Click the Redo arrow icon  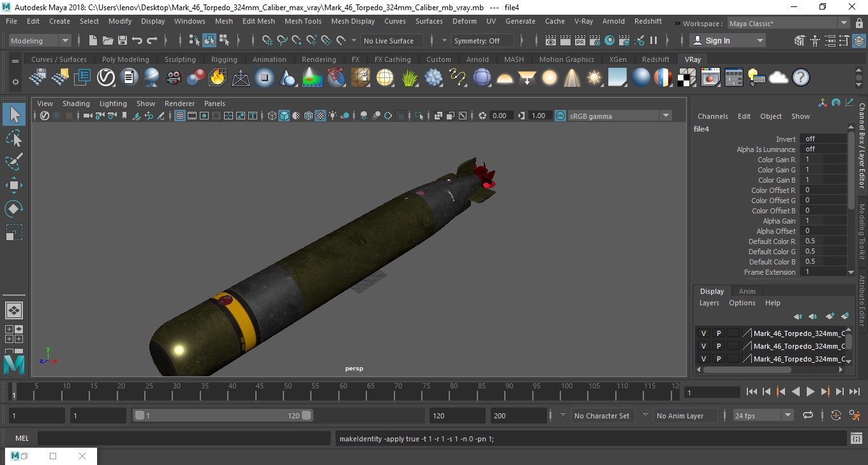click(x=152, y=40)
